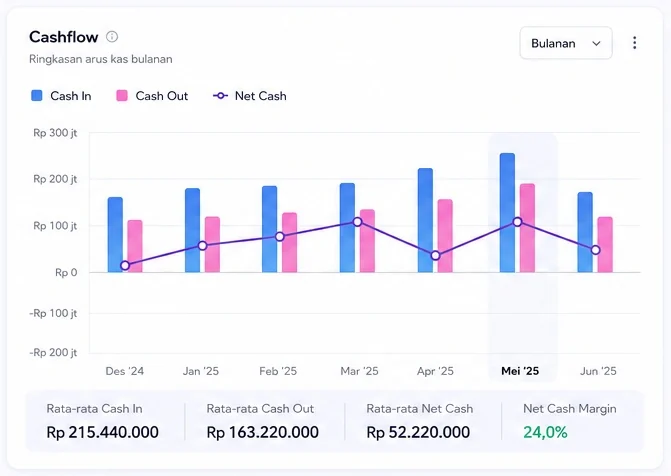Image resolution: width=671 pixels, height=476 pixels.
Task: Click the Net Cash Margin label
Action: tap(570, 409)
